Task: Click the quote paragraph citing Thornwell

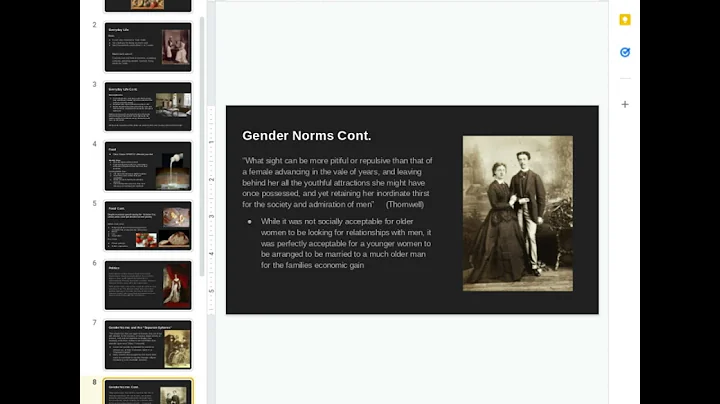Action: [337, 183]
